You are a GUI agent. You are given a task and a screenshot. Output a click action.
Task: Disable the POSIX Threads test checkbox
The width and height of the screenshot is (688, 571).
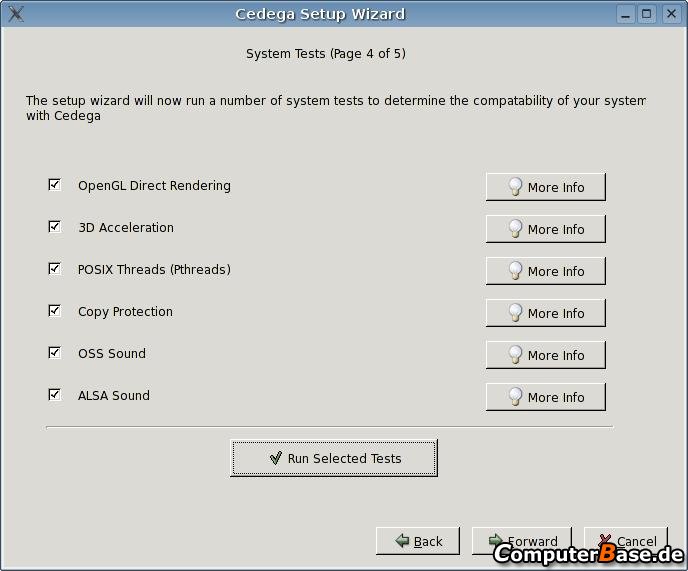pos(54,269)
